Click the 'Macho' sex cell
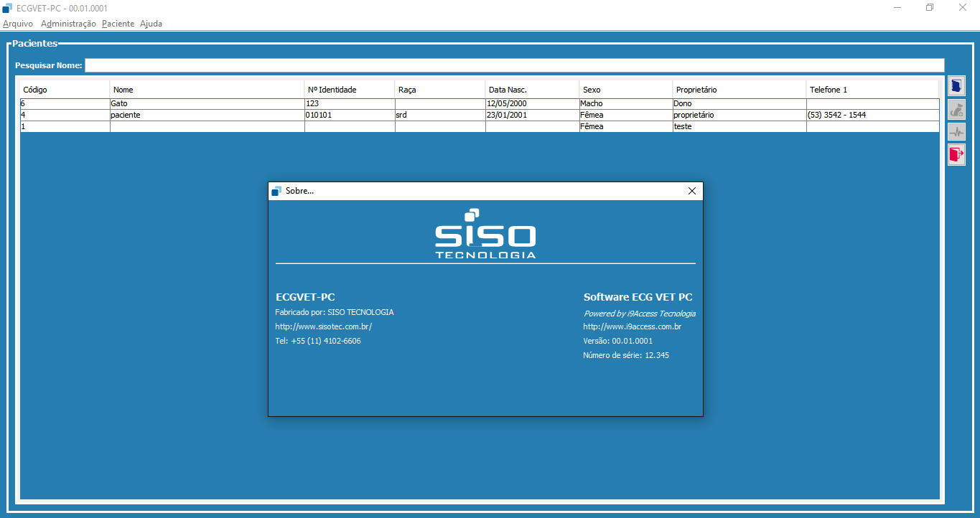This screenshot has width=980, height=518. (625, 104)
